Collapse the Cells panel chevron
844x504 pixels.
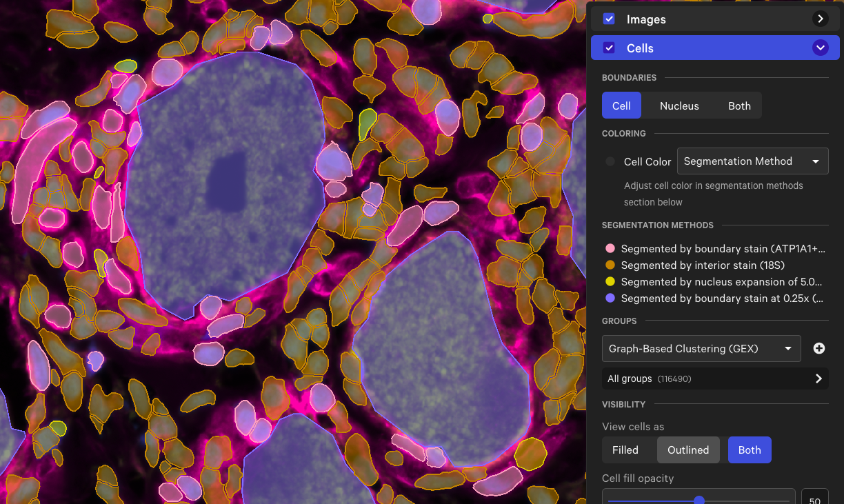(820, 48)
